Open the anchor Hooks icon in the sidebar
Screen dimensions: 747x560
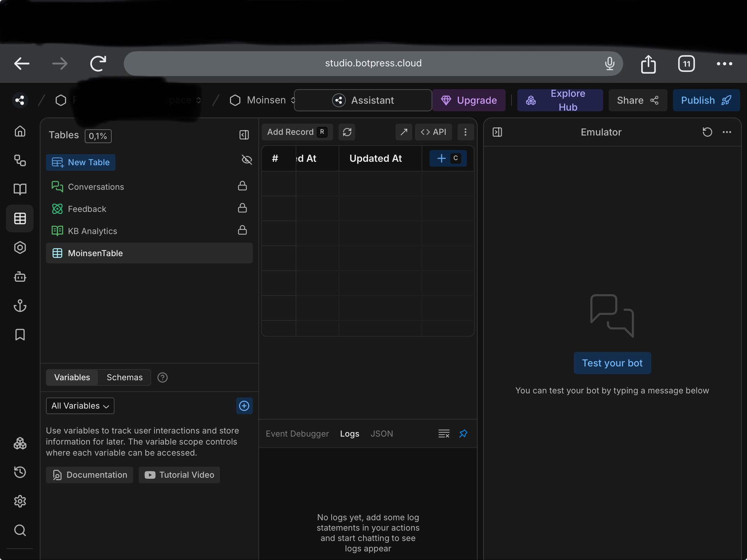coord(20,306)
